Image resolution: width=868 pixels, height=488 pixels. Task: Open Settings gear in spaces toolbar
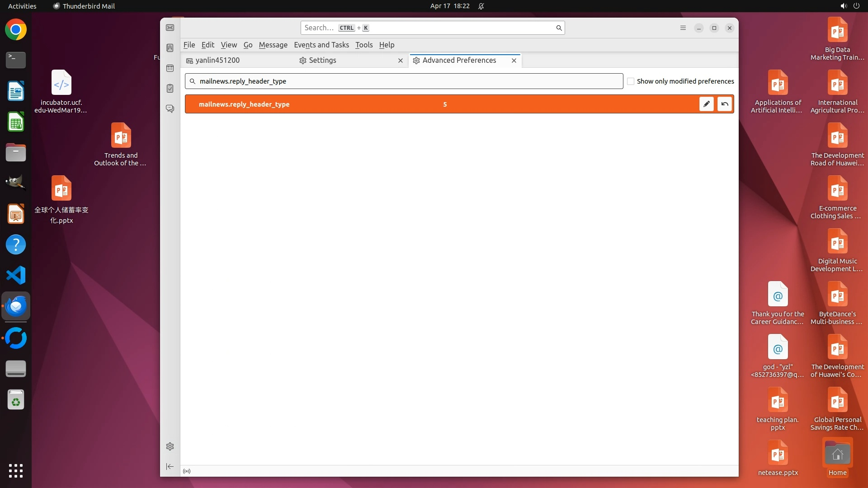(x=170, y=446)
